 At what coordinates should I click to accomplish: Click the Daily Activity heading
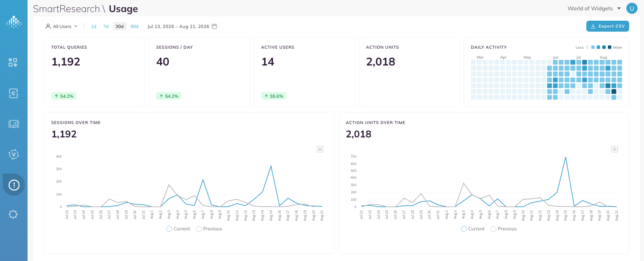tap(489, 47)
